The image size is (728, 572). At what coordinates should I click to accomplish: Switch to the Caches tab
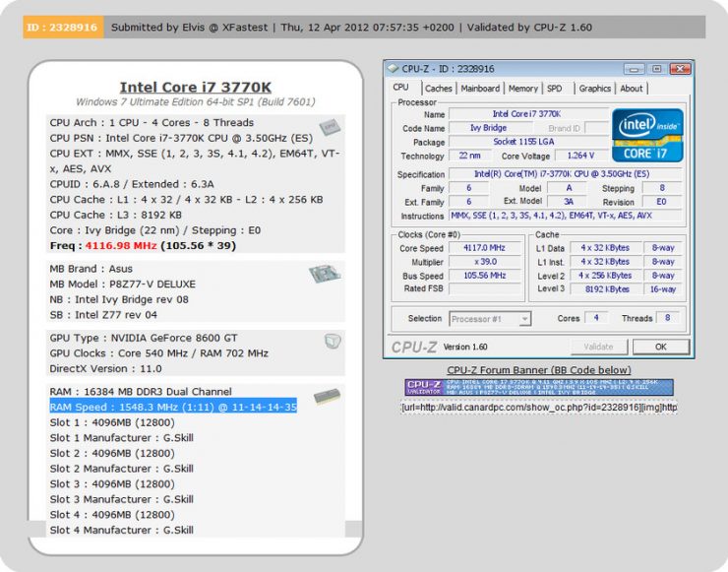tap(439, 89)
